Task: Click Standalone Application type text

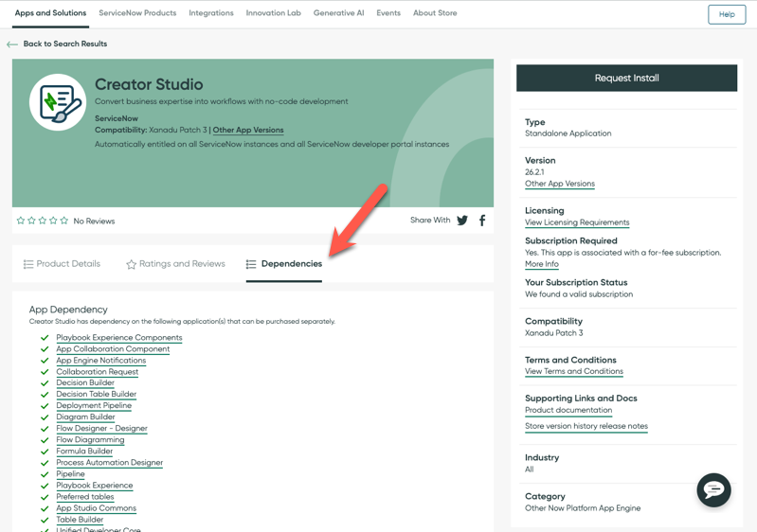Action: pyautogui.click(x=568, y=133)
